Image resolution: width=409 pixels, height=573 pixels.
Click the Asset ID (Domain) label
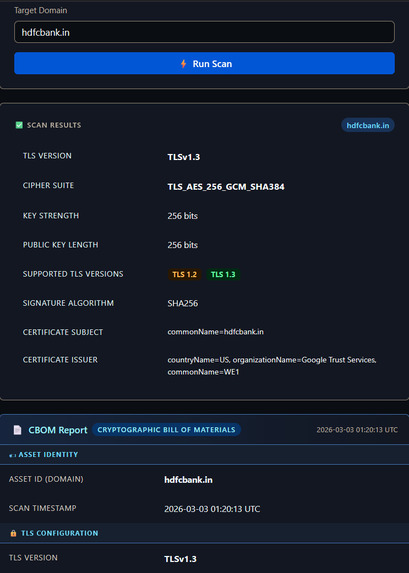(46, 479)
